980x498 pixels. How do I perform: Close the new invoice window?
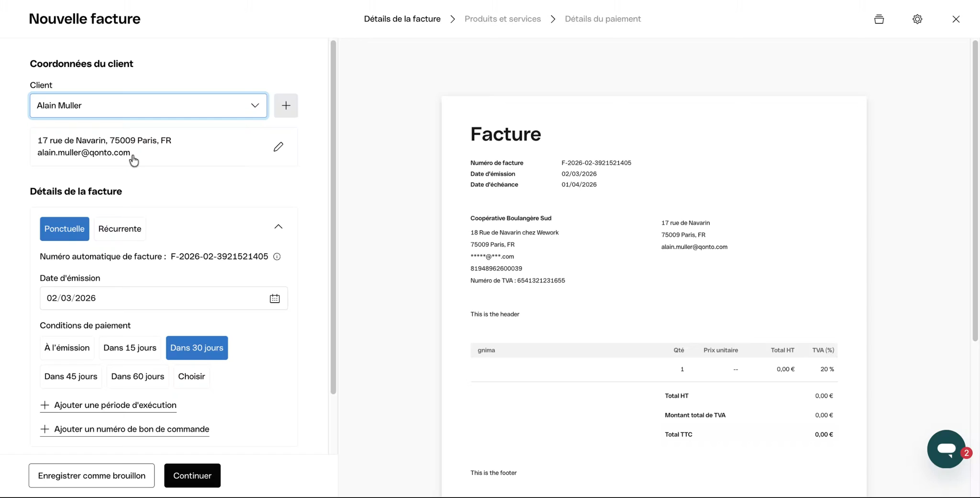click(x=956, y=19)
